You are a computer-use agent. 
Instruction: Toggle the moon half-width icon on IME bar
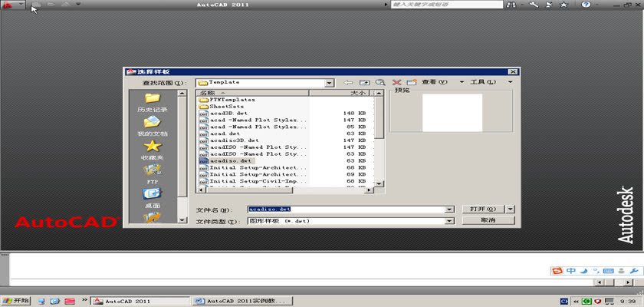[583, 271]
